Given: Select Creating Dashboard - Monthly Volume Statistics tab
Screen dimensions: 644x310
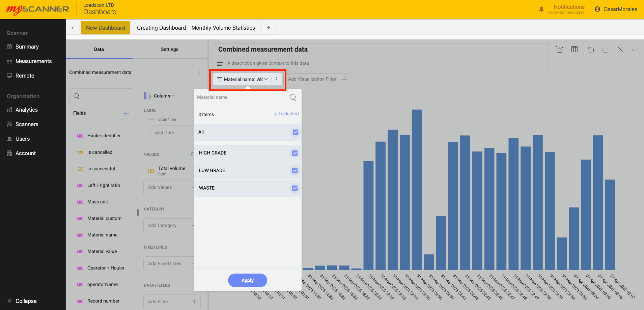Looking at the screenshot, I should (196, 28).
